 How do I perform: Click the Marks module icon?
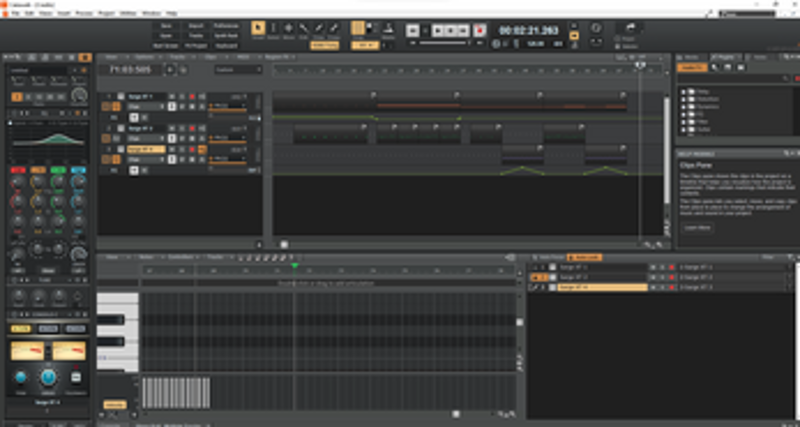[x=388, y=28]
